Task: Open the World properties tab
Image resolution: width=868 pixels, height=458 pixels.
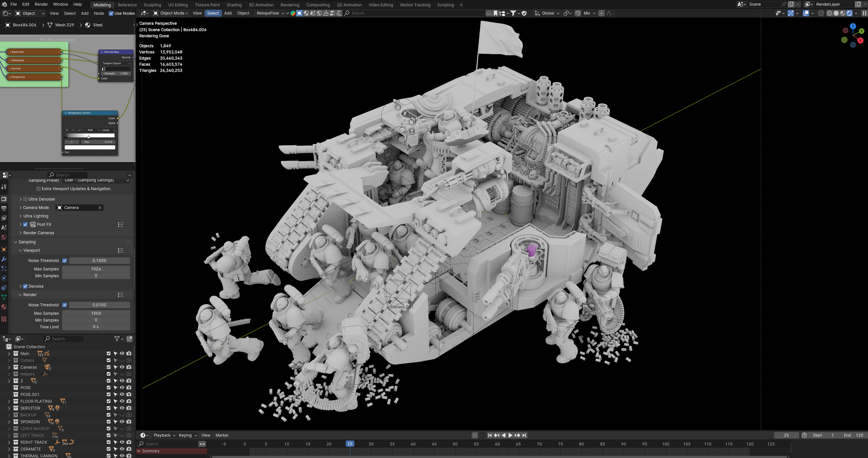Action: (x=4, y=237)
